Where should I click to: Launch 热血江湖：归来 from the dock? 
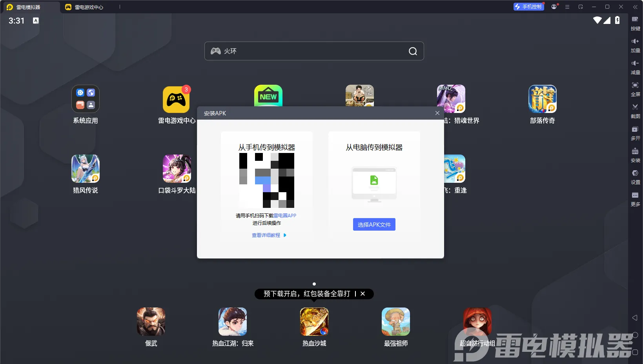click(x=233, y=322)
